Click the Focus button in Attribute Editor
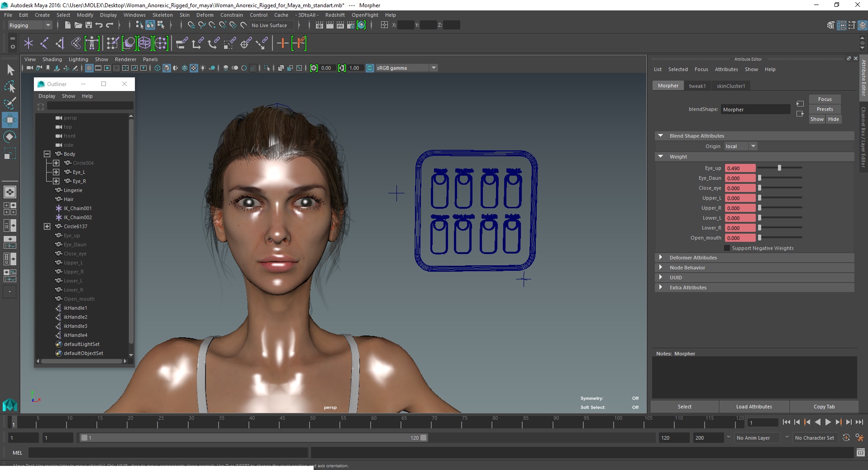The width and height of the screenshot is (868, 470). point(825,99)
